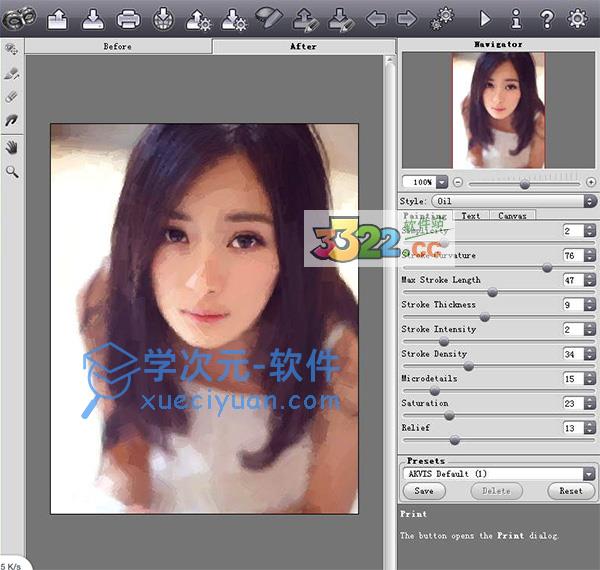The height and width of the screenshot is (570, 600).
Task: Switch to the After tab
Action: click(303, 46)
